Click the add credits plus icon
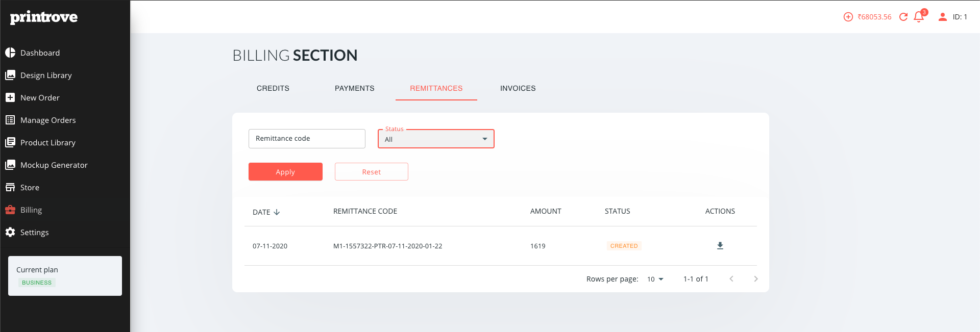This screenshot has height=332, width=980. pos(848,17)
